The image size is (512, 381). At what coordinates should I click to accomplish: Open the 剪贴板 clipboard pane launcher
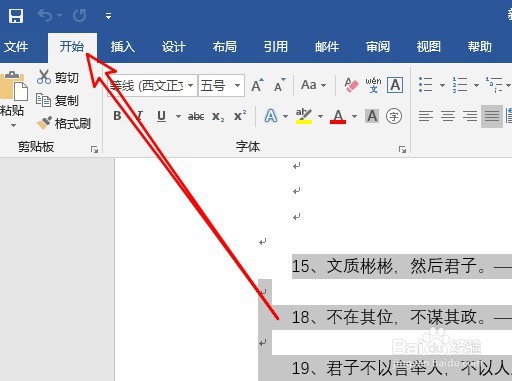point(94,150)
